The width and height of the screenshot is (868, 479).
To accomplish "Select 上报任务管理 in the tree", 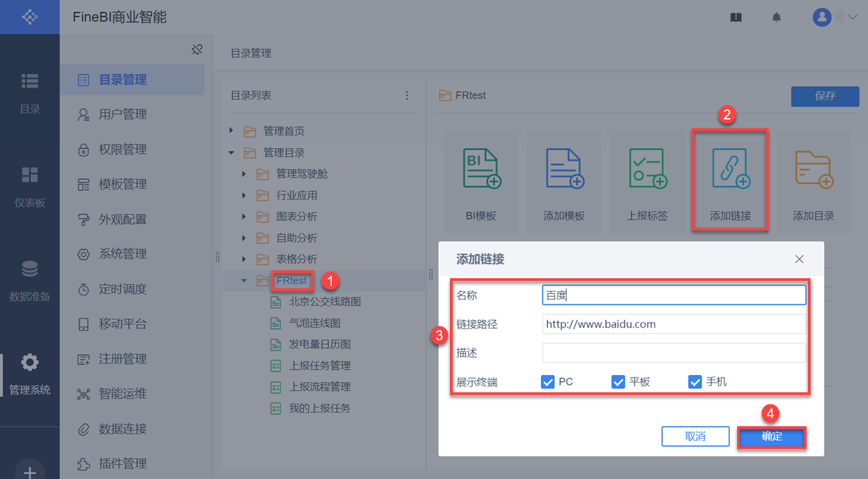I will coord(320,366).
